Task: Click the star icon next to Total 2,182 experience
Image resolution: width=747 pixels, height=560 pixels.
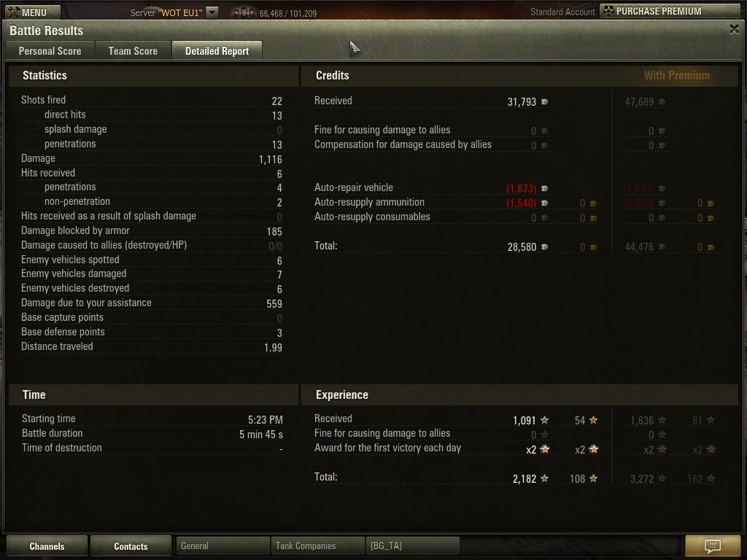Action: pos(544,478)
